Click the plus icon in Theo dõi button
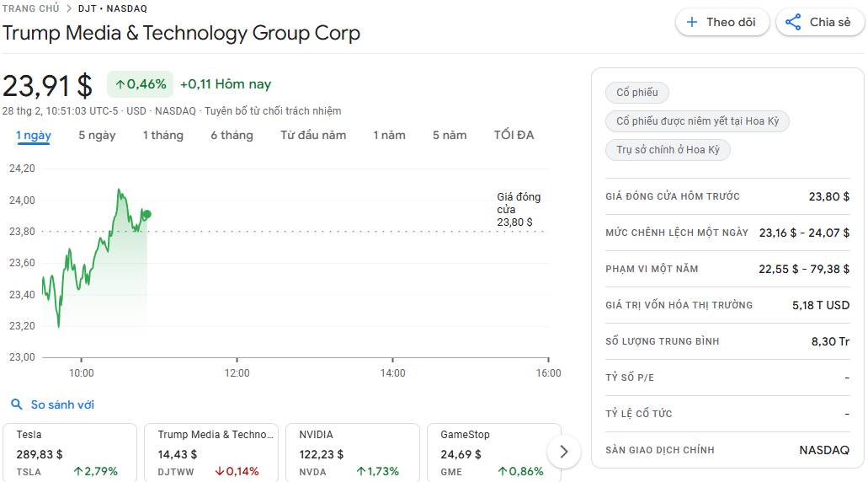The image size is (868, 482). 692,23
